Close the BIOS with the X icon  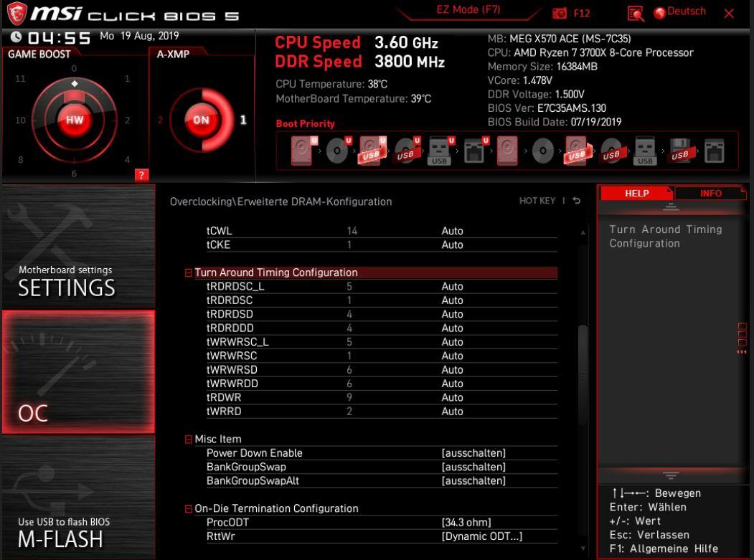729,14
